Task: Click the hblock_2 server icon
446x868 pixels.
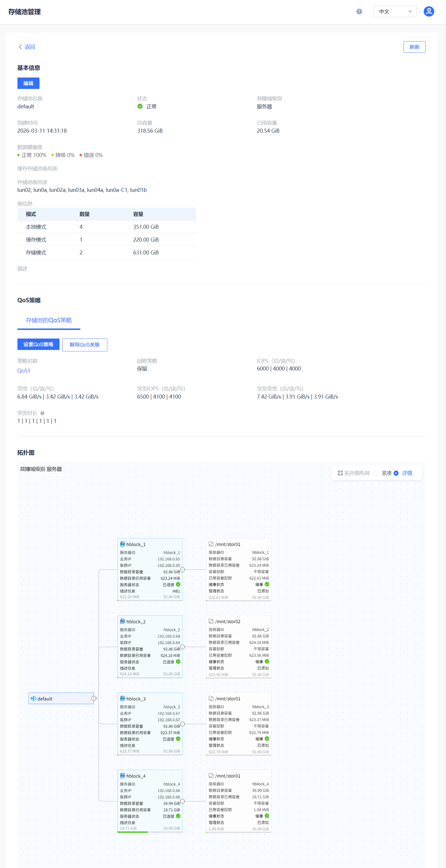Action: 122,621
